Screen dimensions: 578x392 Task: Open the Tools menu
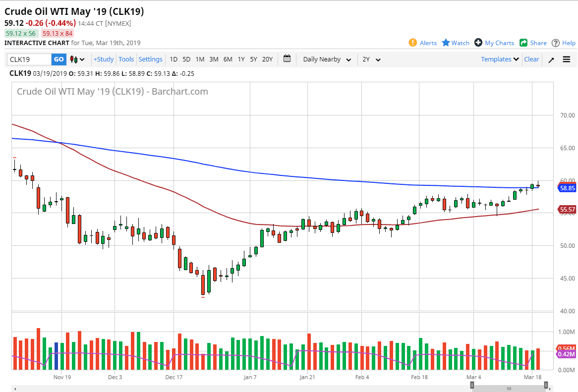[x=126, y=59]
